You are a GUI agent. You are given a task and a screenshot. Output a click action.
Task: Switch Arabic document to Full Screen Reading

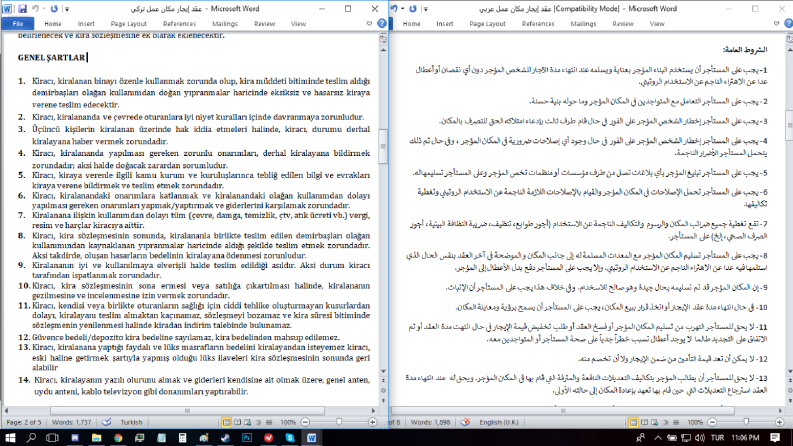tap(644, 422)
